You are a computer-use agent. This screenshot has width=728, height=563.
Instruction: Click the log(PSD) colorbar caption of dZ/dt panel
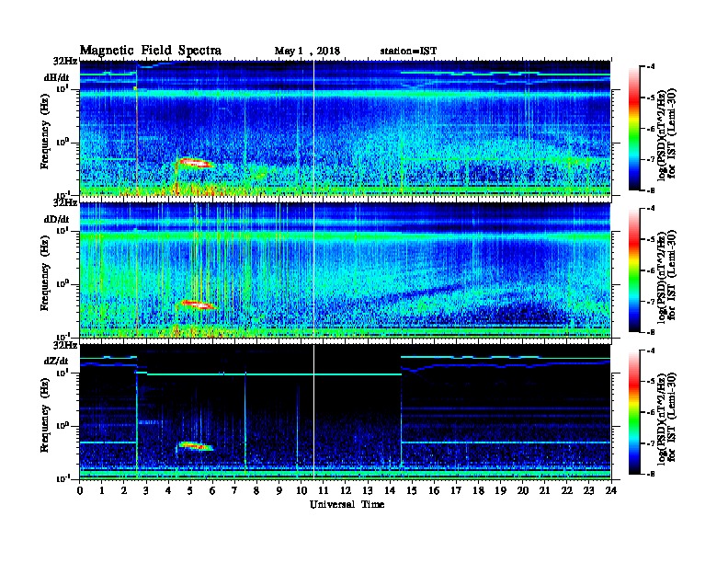(x=665, y=417)
